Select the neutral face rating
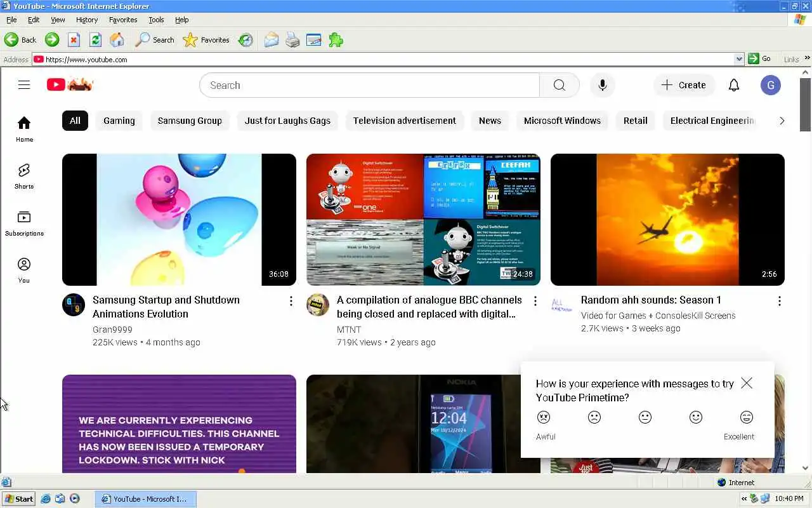Screen dimensions: 812x508 pos(645,417)
